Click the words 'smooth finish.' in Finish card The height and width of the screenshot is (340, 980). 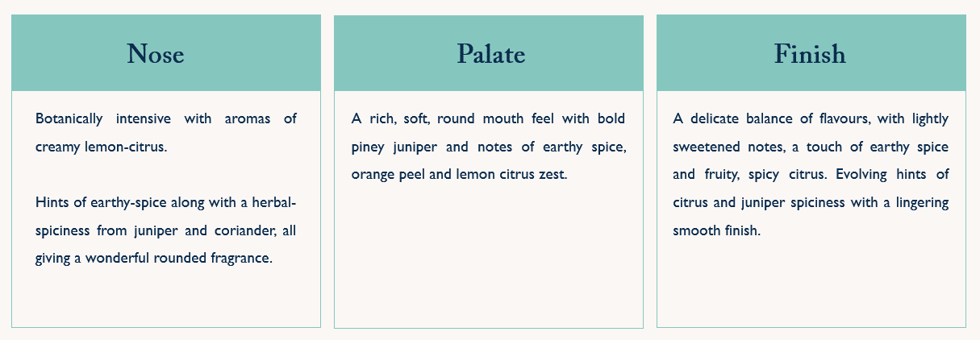(716, 230)
